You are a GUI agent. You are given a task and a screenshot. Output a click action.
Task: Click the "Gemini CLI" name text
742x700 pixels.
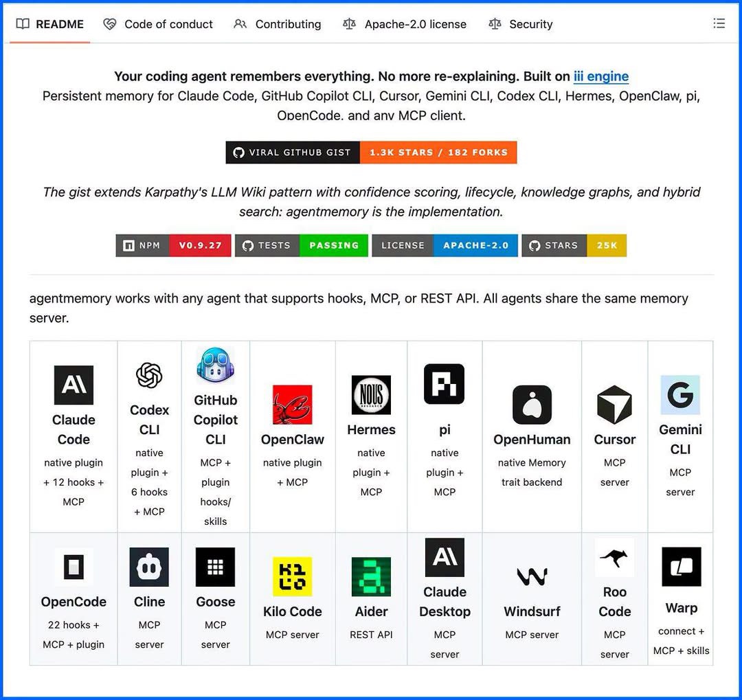click(x=680, y=440)
